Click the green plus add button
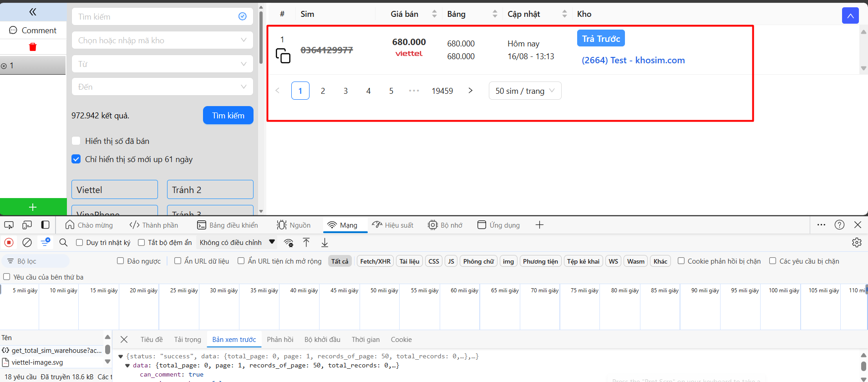The height and width of the screenshot is (382, 868). (33, 207)
